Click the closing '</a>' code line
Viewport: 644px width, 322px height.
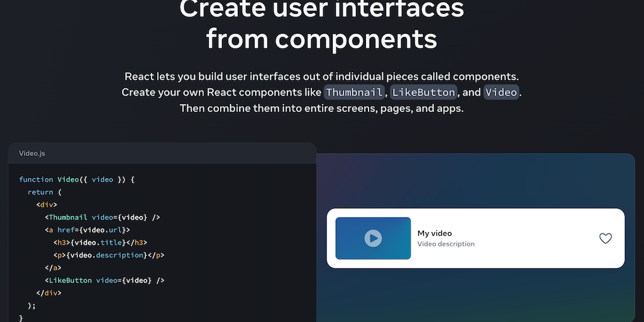coord(53,268)
